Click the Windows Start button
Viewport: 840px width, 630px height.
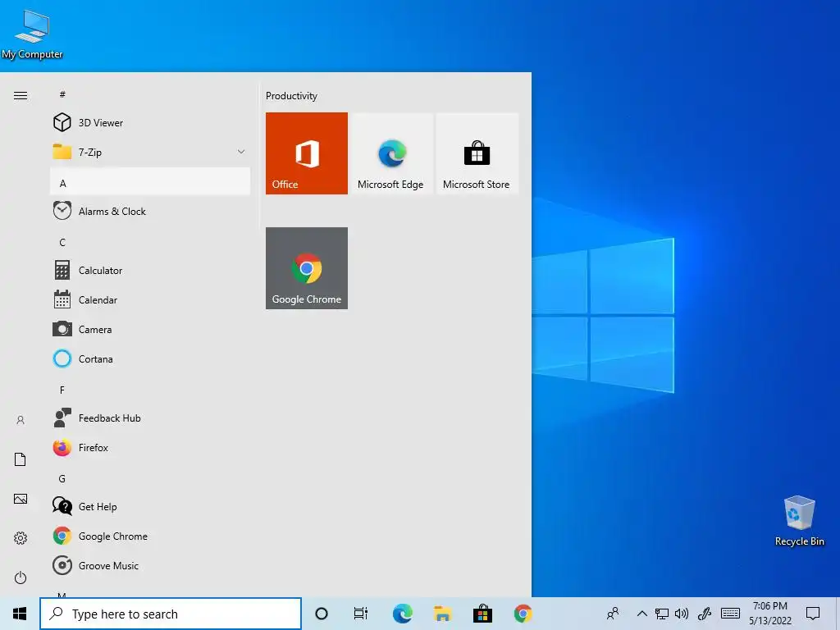click(x=20, y=614)
